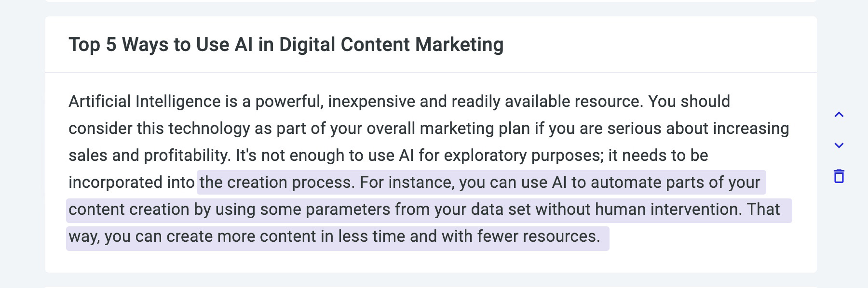Click highlighted phrase "the creation process"
Screen dimensions: 868x288
[275, 183]
